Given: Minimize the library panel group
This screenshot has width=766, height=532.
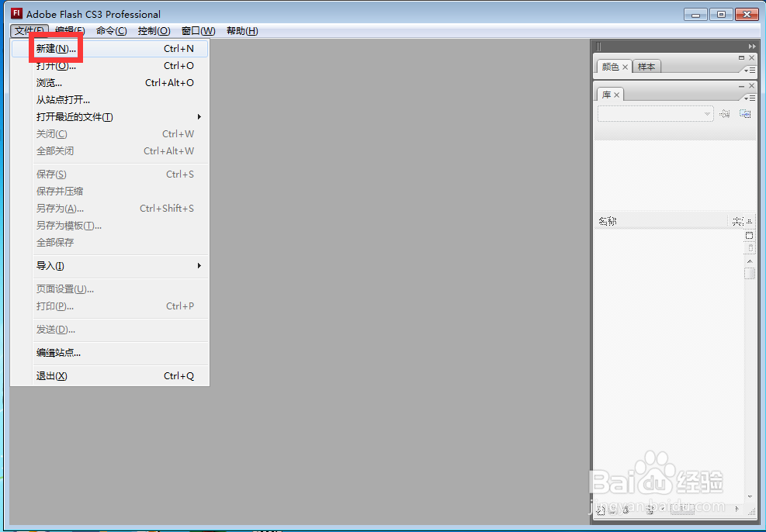Looking at the screenshot, I should [x=742, y=86].
